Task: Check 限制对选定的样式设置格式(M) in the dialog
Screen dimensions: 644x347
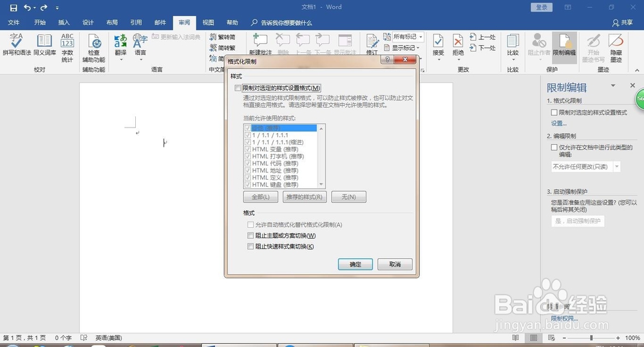Action: click(238, 88)
